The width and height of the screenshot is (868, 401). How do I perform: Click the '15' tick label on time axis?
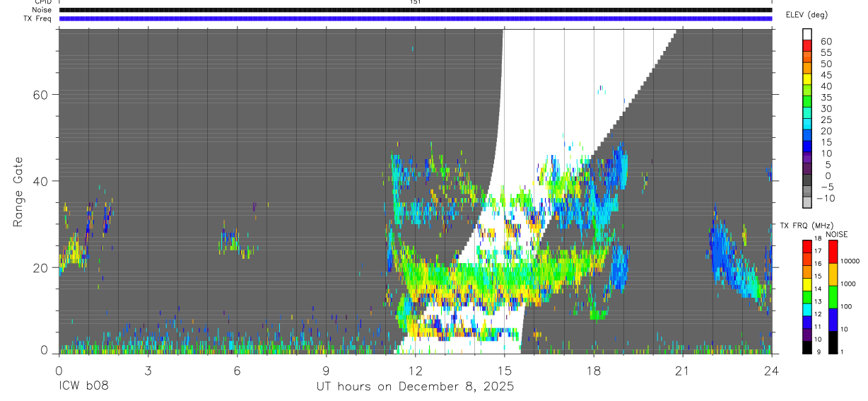click(x=504, y=370)
